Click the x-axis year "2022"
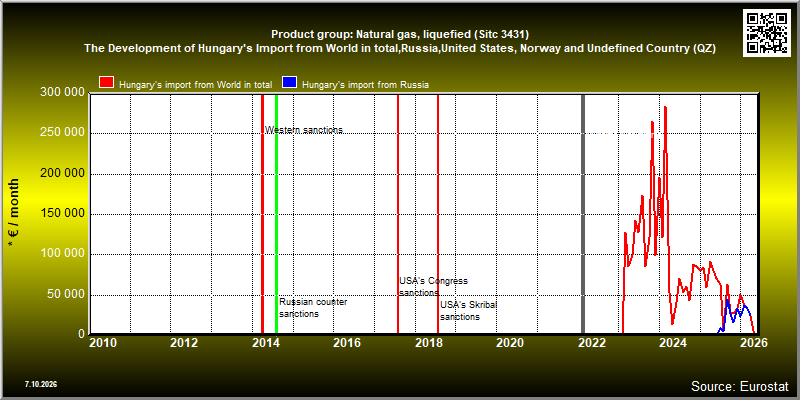The height and width of the screenshot is (400, 800). 591,343
